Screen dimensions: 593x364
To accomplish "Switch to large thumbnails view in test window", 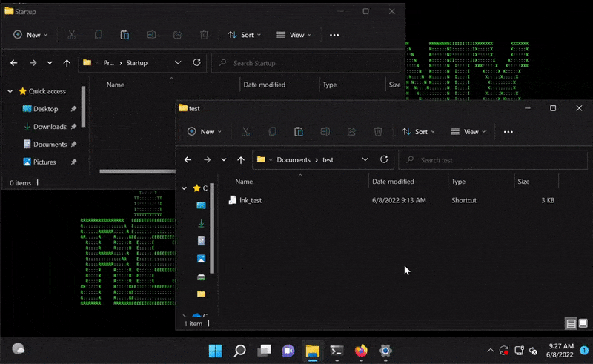I will click(582, 324).
